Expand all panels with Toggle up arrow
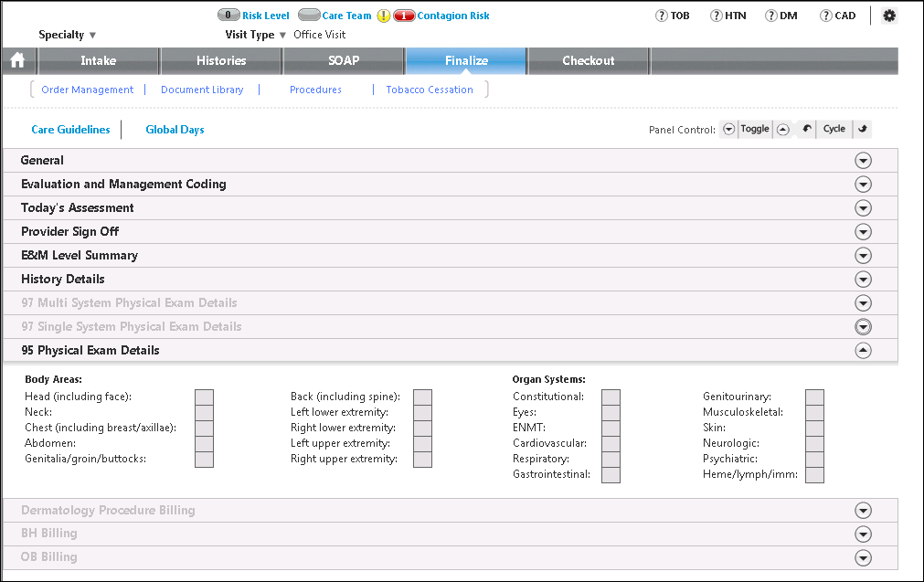Screen dimensions: 924x582 tap(782, 130)
